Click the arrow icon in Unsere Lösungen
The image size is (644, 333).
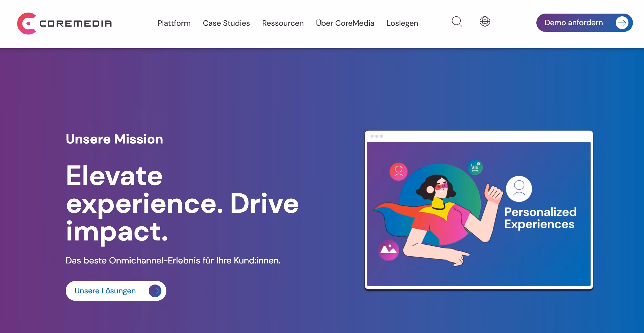point(155,291)
